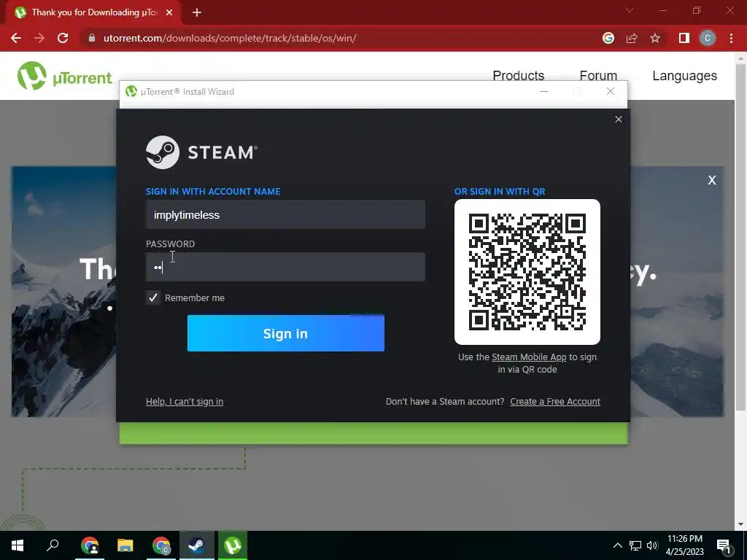Dismiss the webpage banner with the X
Viewport: 747px width, 560px height.
[712, 180]
